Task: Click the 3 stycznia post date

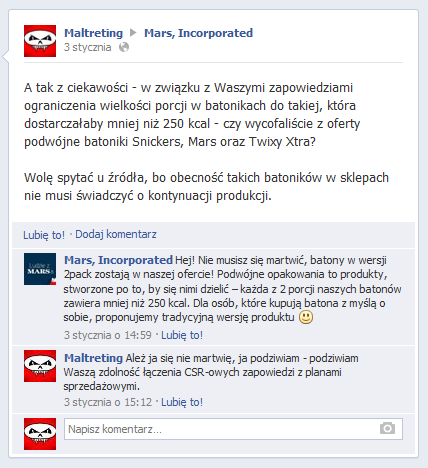Action: pos(88,47)
